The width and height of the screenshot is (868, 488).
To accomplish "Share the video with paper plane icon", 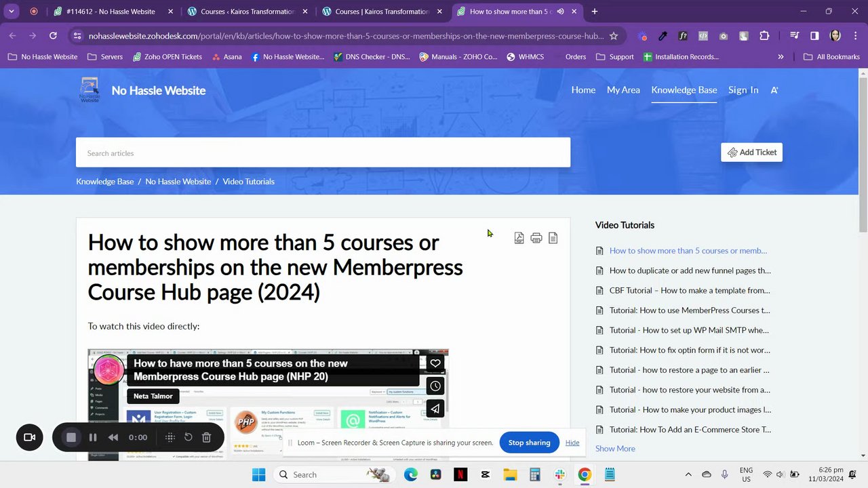I will 435,409.
